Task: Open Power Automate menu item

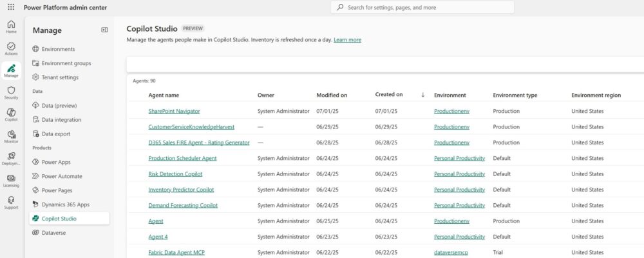Action: tap(69, 176)
